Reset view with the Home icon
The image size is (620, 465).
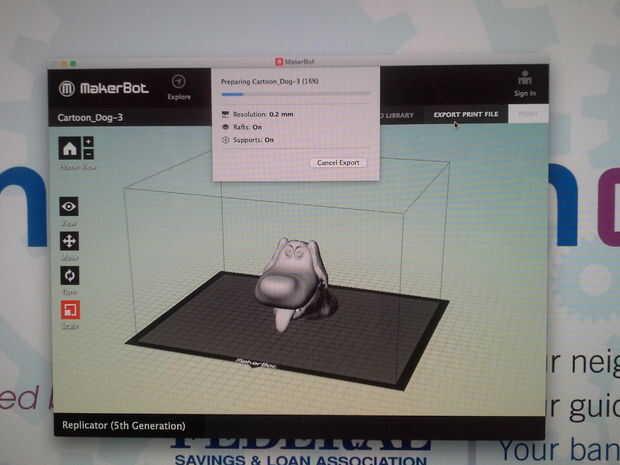tap(70, 148)
